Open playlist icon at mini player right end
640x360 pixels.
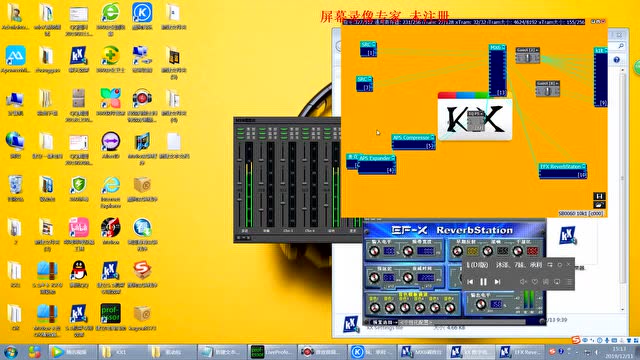click(569, 282)
